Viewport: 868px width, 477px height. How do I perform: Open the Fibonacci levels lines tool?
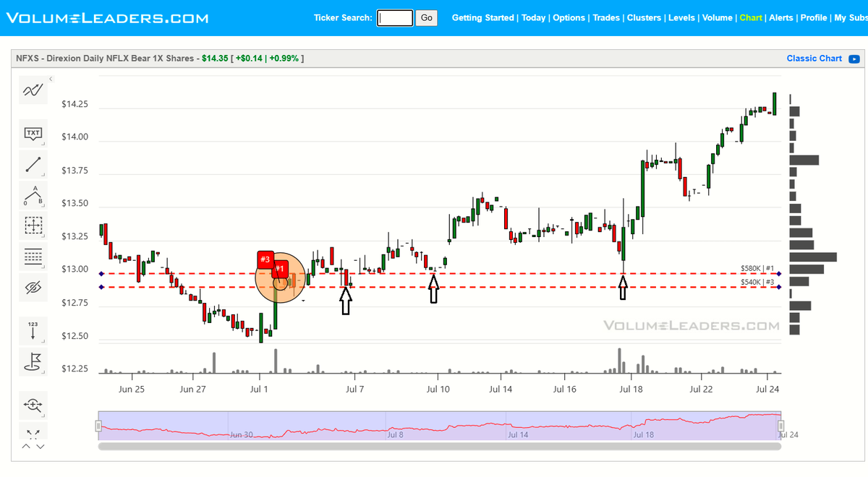[x=33, y=256]
